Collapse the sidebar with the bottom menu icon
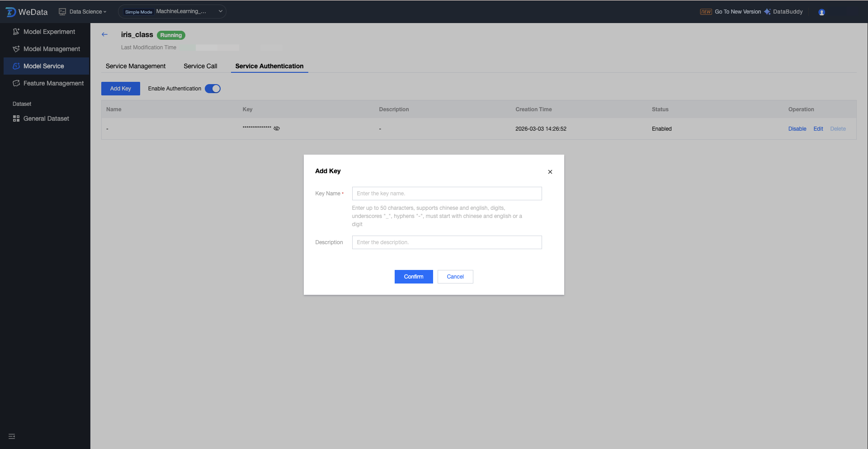868x449 pixels. [x=12, y=436]
